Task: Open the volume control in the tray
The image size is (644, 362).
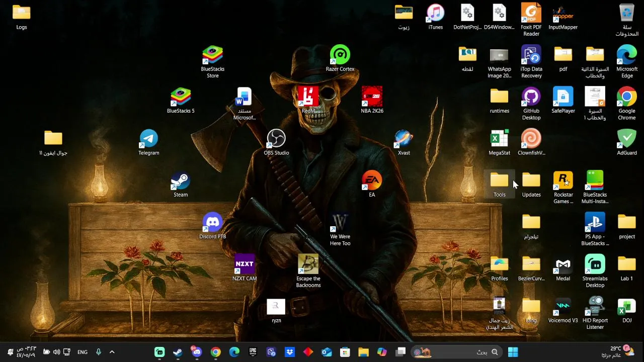Action: [56, 352]
